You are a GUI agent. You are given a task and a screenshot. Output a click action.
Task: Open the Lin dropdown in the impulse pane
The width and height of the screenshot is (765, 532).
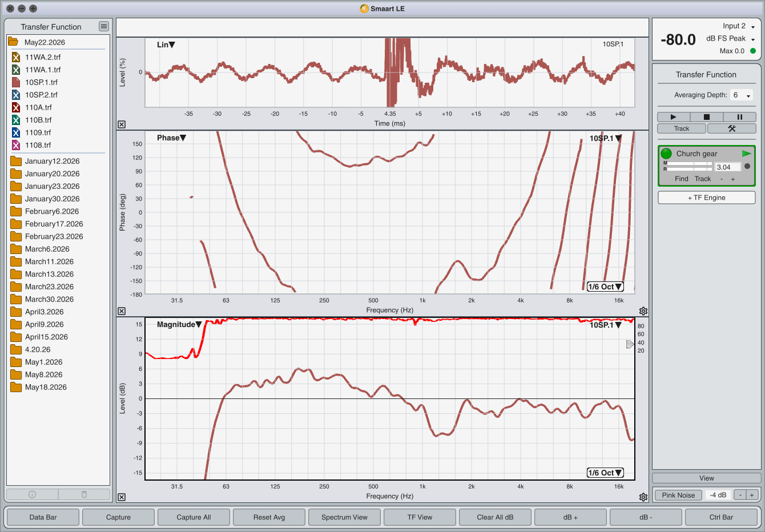point(166,45)
